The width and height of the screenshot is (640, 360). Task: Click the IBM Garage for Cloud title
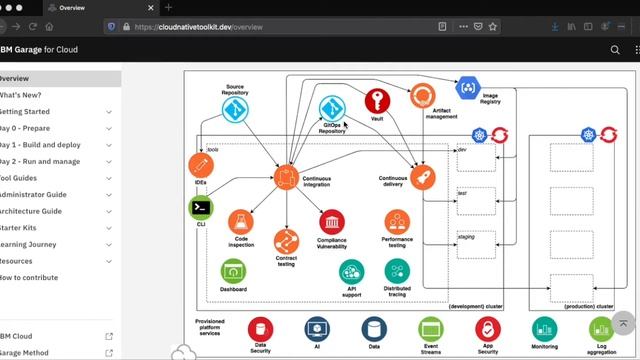(x=39, y=50)
